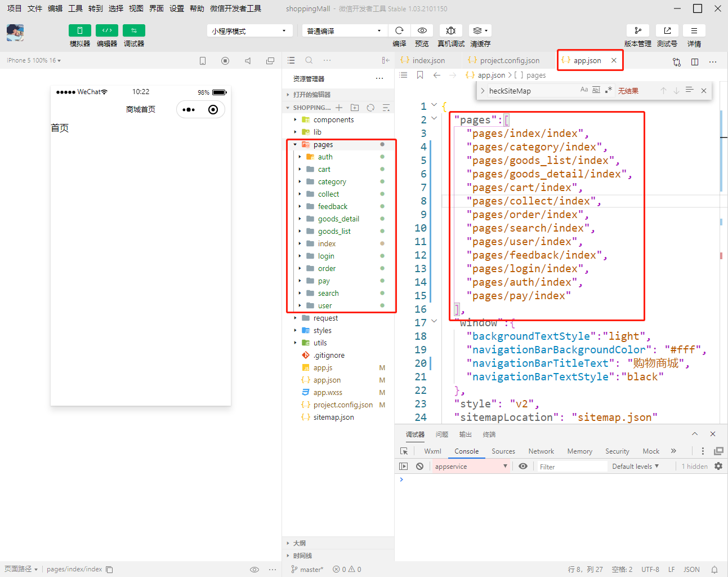728x577 pixels.
Task: Click simulator phone rotate icon
Action: coord(203,61)
